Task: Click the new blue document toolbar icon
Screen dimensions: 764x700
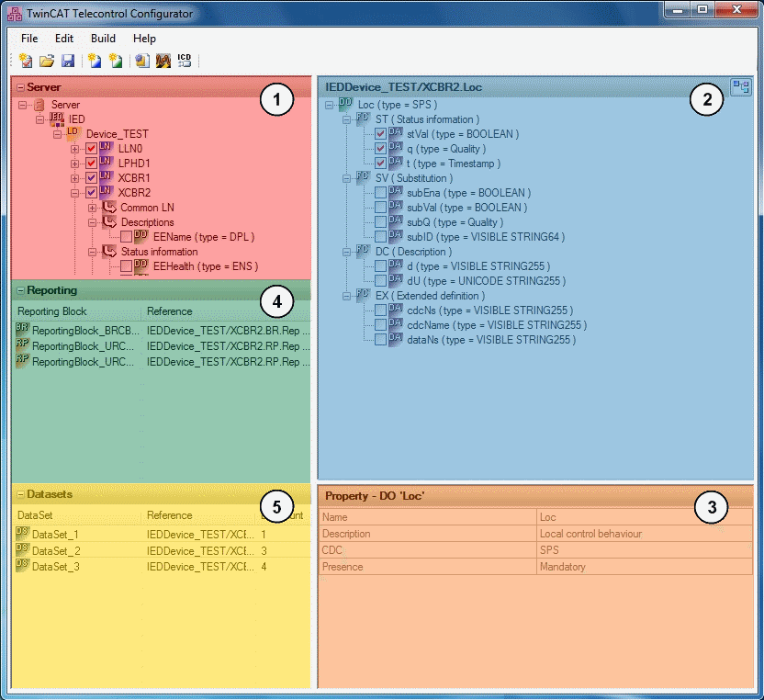Action: [x=95, y=61]
